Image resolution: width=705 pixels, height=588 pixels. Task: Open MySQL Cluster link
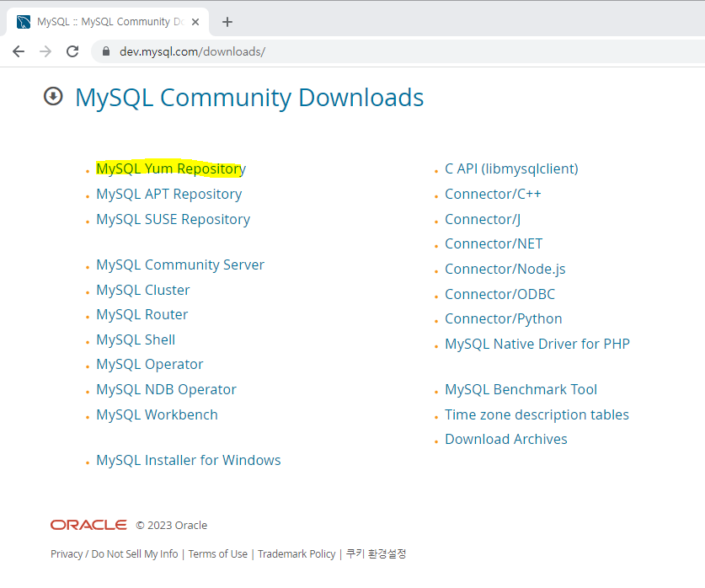pos(143,290)
